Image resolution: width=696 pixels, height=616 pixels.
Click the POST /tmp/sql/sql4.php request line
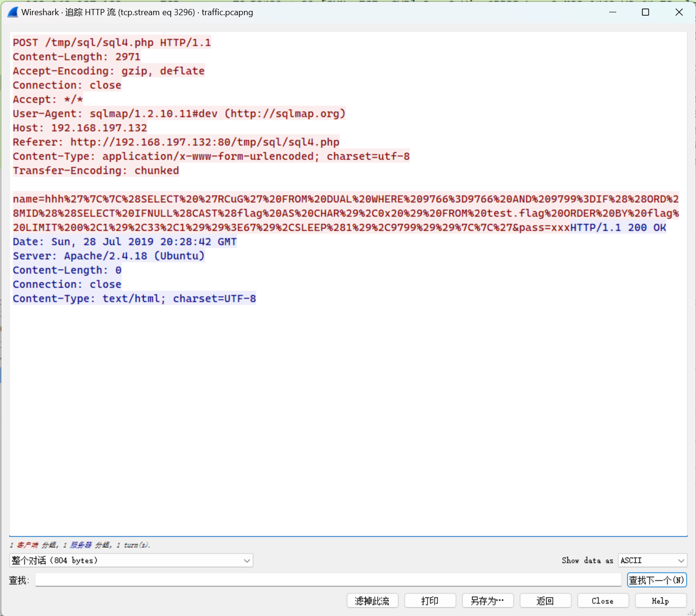(112, 43)
